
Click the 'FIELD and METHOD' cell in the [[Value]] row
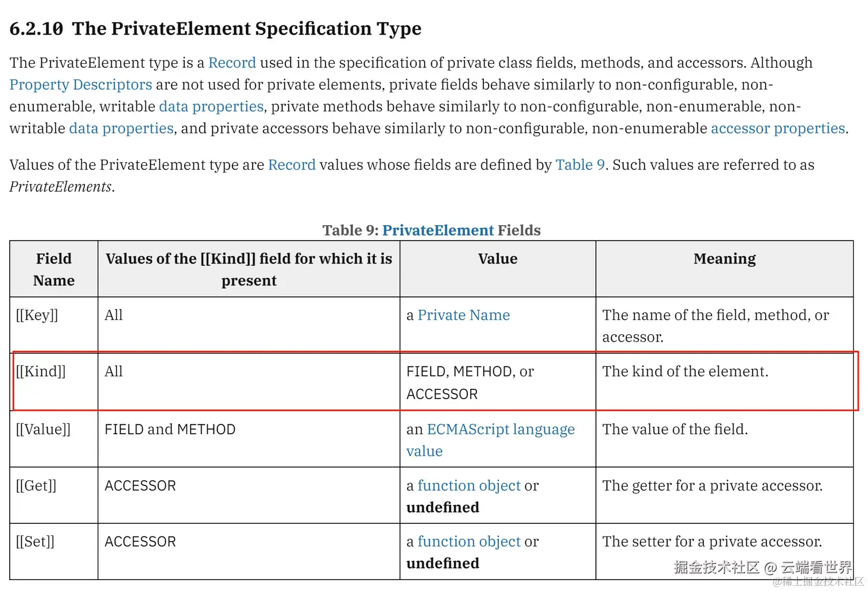tap(170, 429)
